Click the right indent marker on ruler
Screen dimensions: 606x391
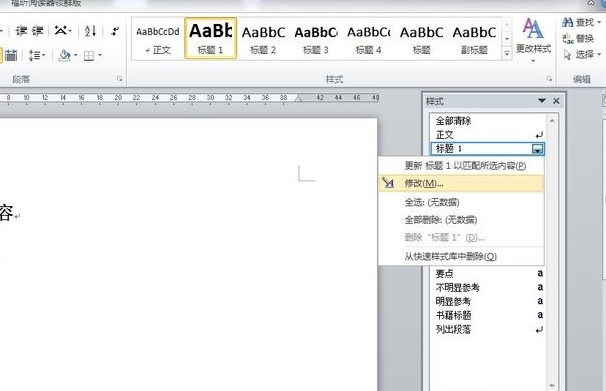298,98
